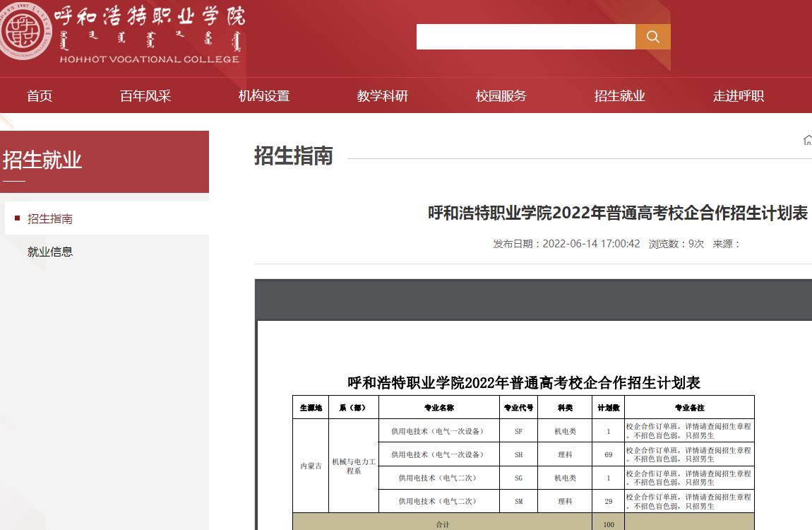Click the article title 呼和浩特职业学院2022年普通高考校企合作招生计划表
Viewport: 812px width, 530px height.
coord(618,213)
